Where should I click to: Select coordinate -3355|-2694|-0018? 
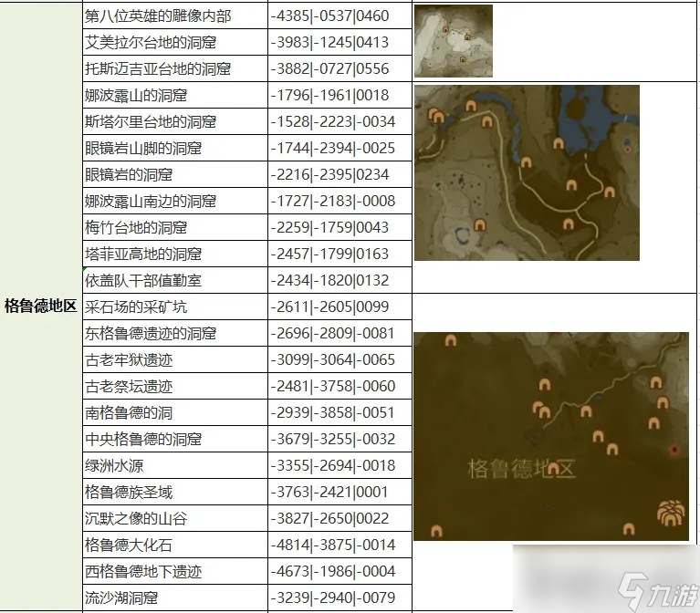[x=332, y=466]
